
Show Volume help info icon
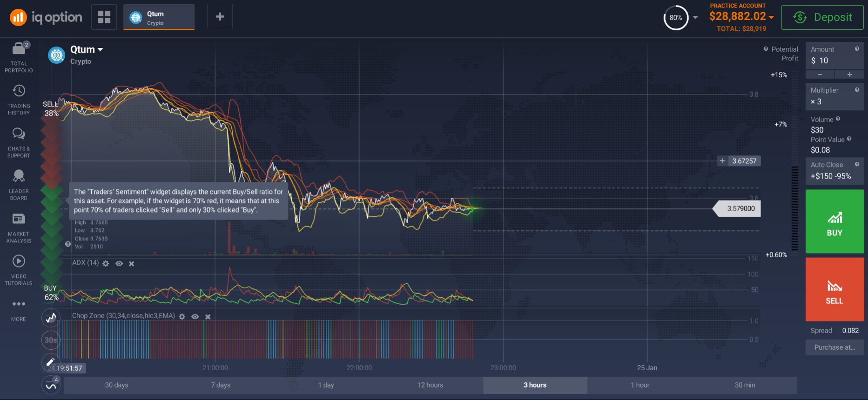pyautogui.click(x=838, y=119)
